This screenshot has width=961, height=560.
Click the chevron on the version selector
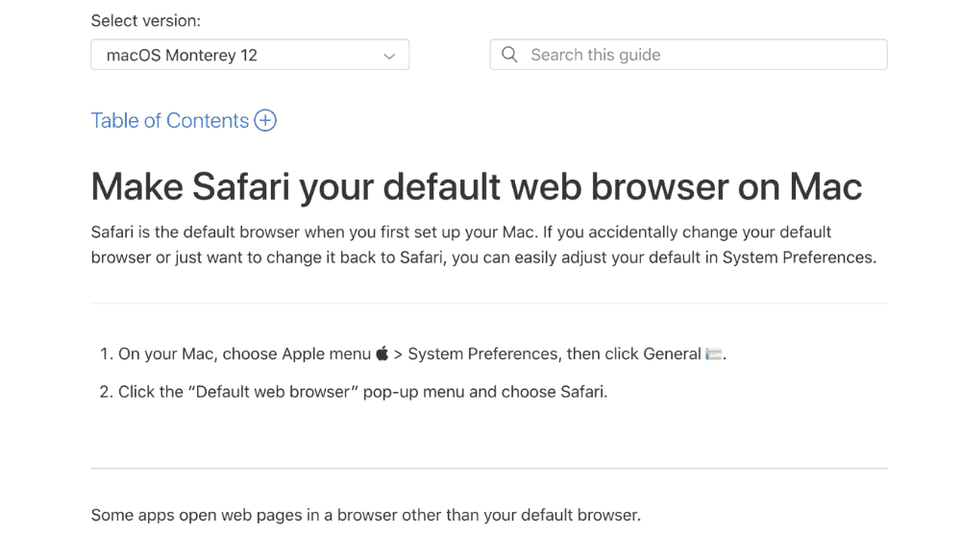[390, 55]
